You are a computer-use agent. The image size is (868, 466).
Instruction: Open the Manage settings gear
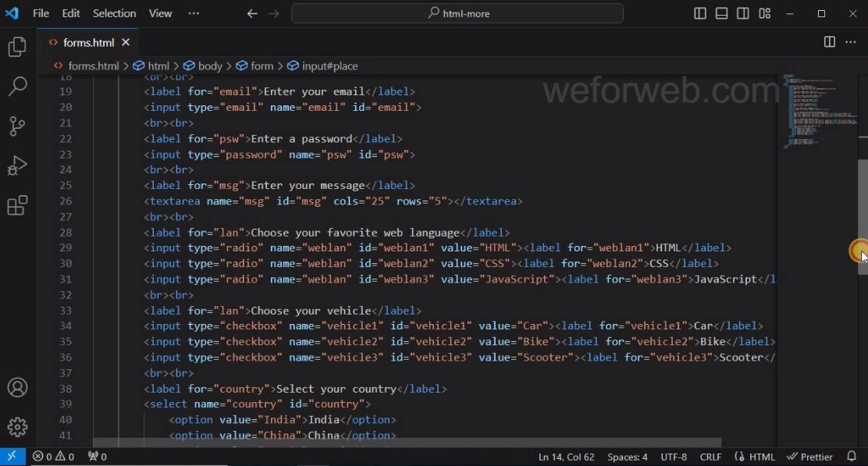point(17,426)
